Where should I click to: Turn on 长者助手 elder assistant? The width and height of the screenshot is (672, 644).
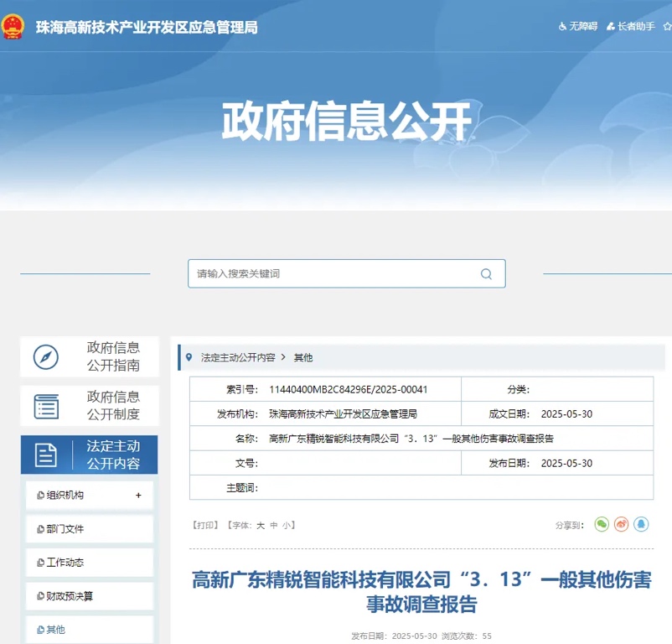click(x=630, y=27)
